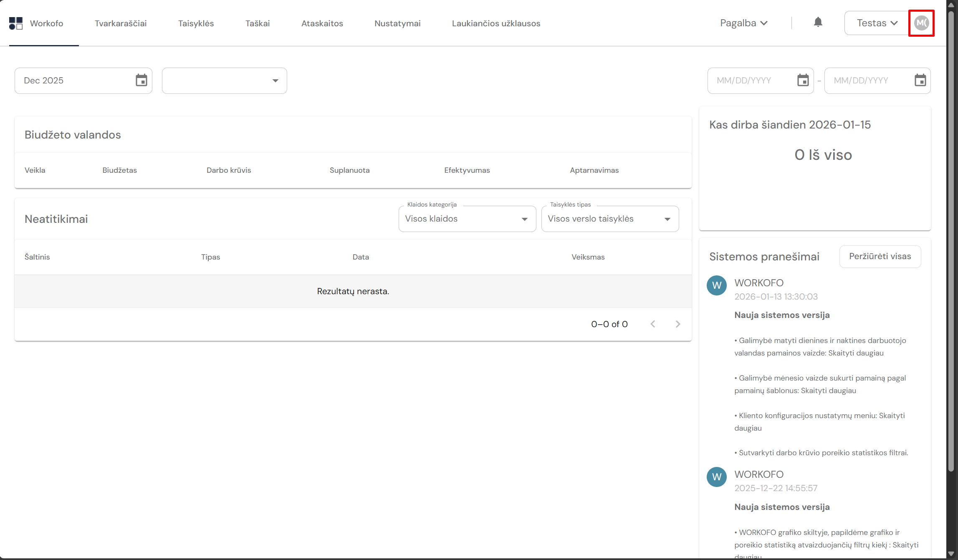Screen dimensions: 958x560
Task: Open calendar icon of start date field
Action: point(803,80)
